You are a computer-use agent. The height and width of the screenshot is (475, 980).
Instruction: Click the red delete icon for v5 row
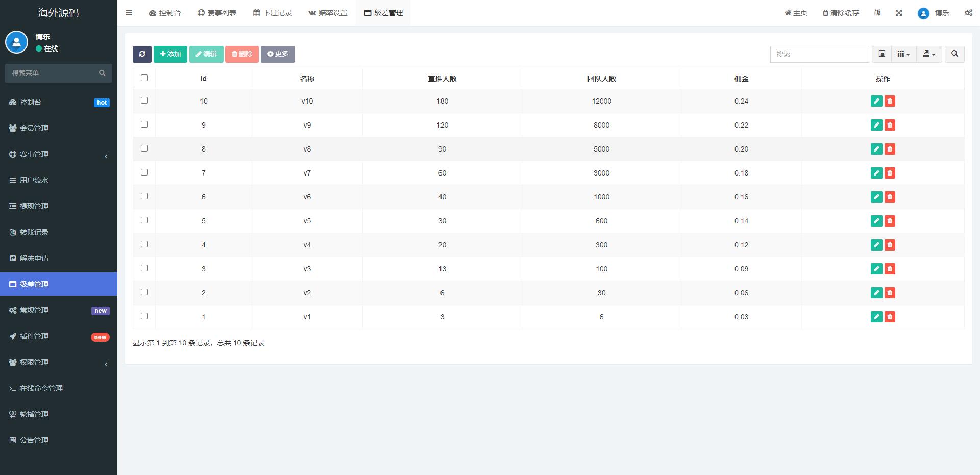[890, 221]
